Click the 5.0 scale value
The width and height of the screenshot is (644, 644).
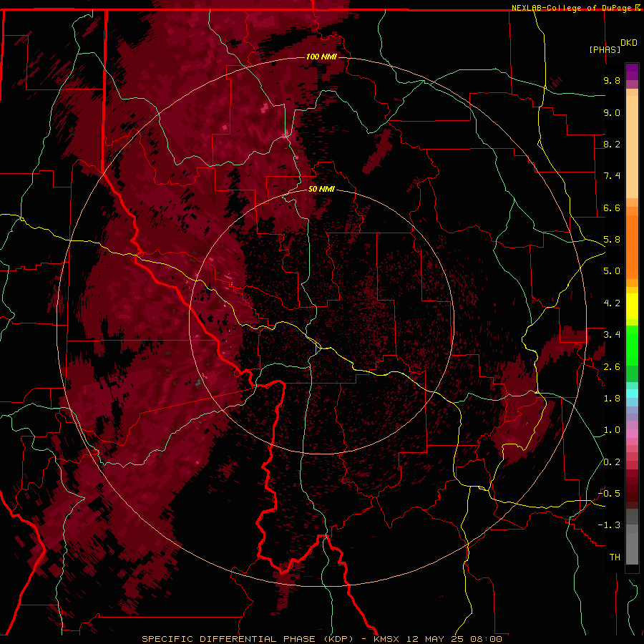(x=612, y=271)
